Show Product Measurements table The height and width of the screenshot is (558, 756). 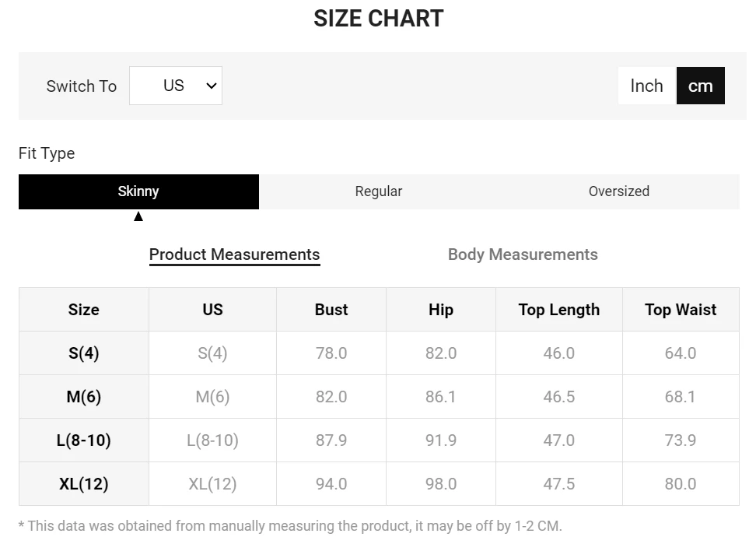point(234,254)
